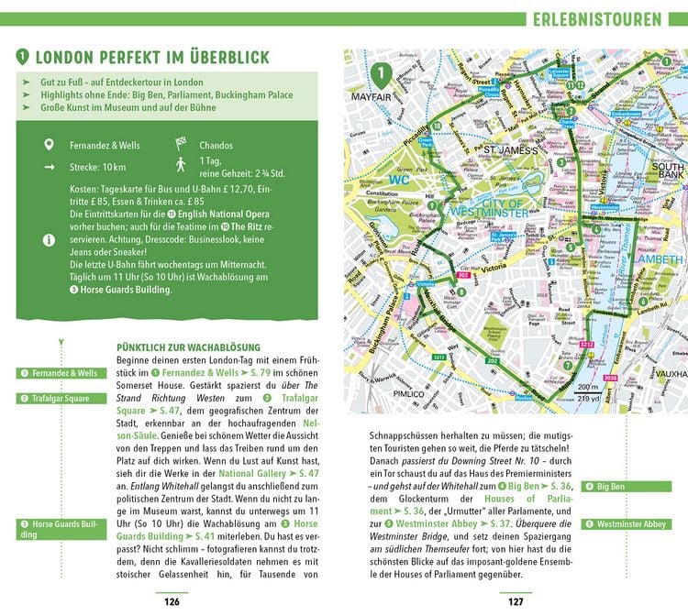
Task: Click the Leicester Square station label on the map
Action: tap(559, 72)
